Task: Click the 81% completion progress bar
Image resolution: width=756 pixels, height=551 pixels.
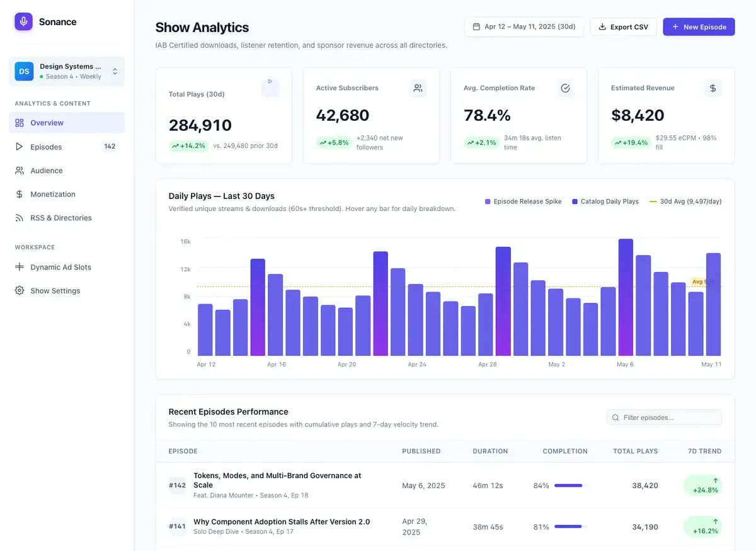Action: point(571,526)
